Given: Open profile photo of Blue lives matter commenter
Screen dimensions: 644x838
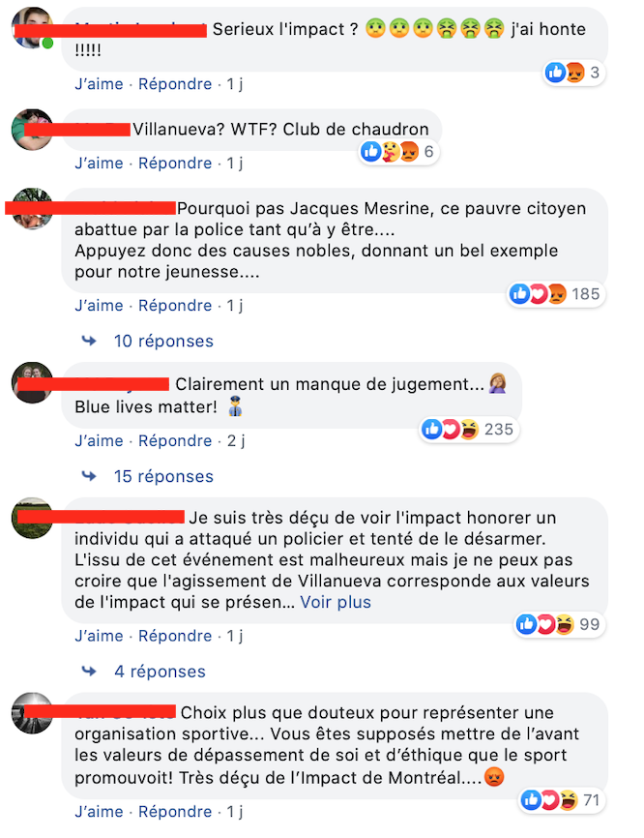Looking at the screenshot, I should (x=32, y=382).
